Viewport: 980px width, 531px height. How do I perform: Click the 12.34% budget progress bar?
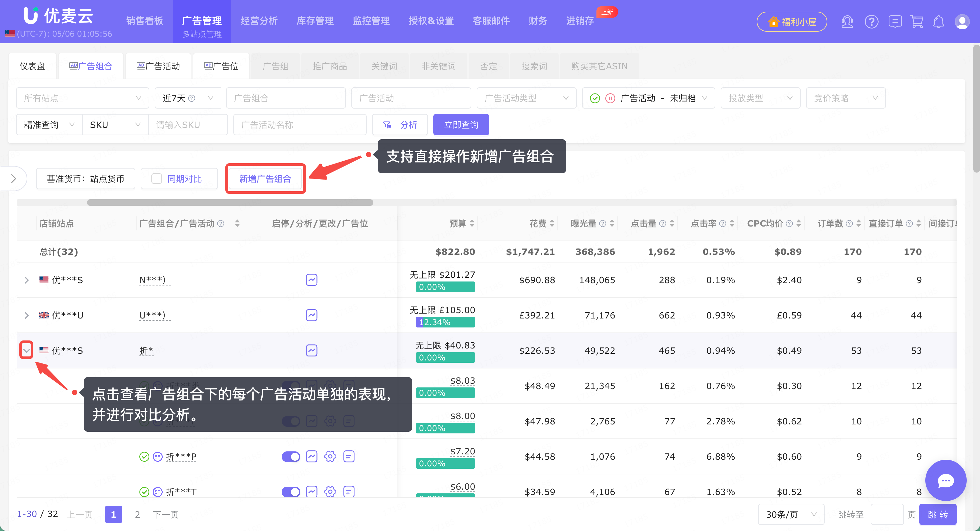(x=445, y=322)
